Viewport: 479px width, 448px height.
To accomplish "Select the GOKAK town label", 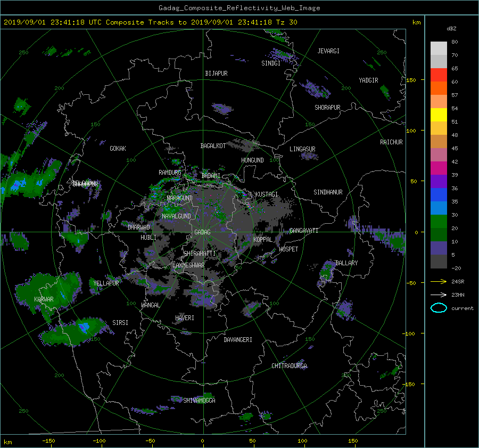I will pos(118,149).
